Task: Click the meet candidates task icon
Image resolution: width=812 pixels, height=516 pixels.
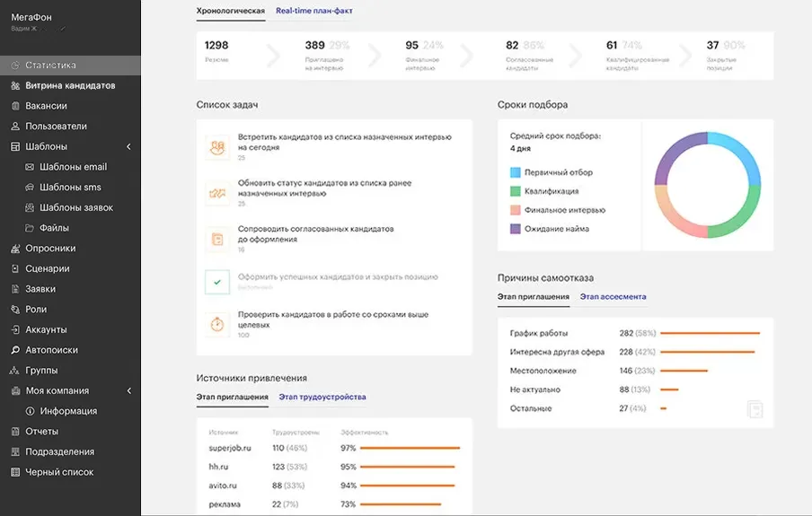Action: (216, 145)
